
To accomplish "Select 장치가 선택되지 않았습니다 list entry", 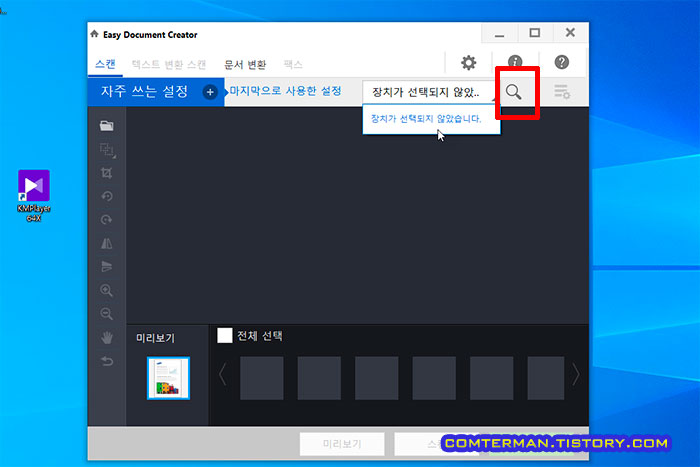I will click(431, 119).
